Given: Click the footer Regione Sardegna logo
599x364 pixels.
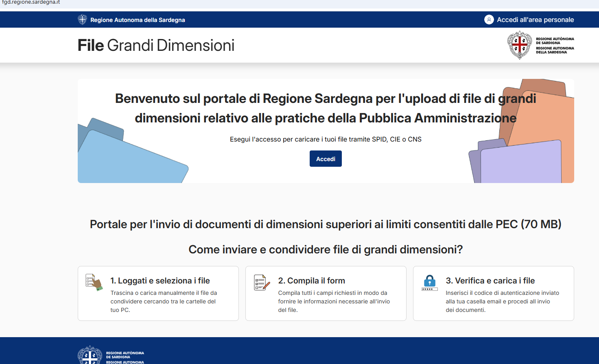Looking at the screenshot, I should pyautogui.click(x=111, y=355).
